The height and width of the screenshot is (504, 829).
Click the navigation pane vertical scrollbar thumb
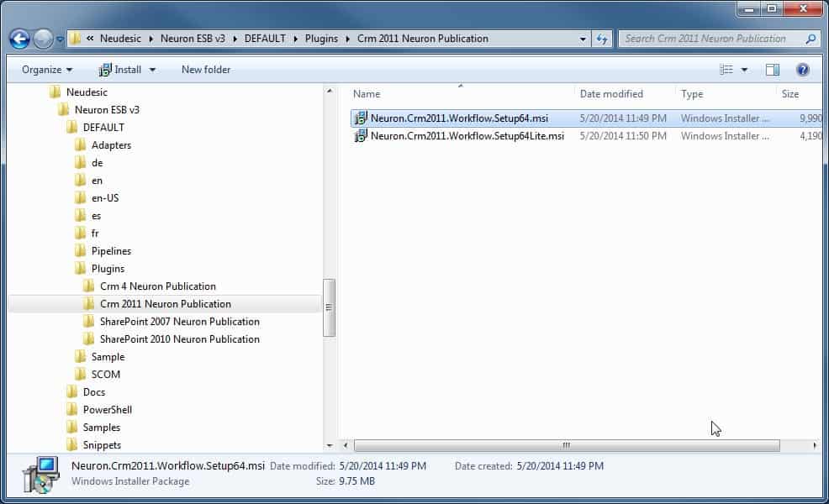click(x=329, y=307)
